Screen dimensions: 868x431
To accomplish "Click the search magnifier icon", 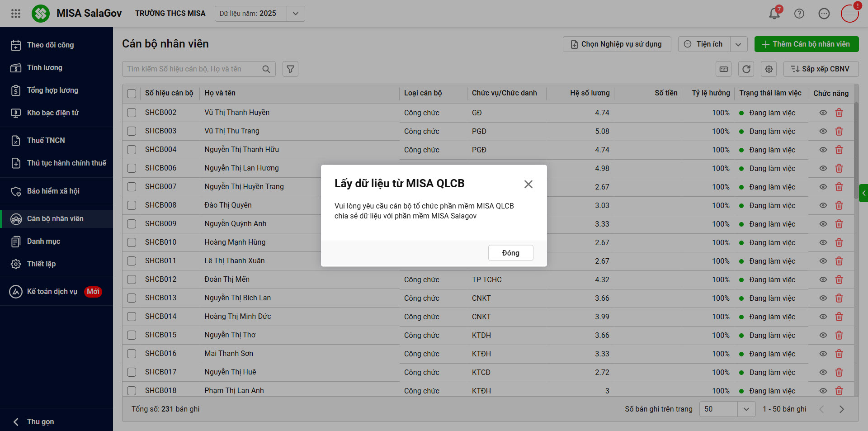I will (266, 69).
